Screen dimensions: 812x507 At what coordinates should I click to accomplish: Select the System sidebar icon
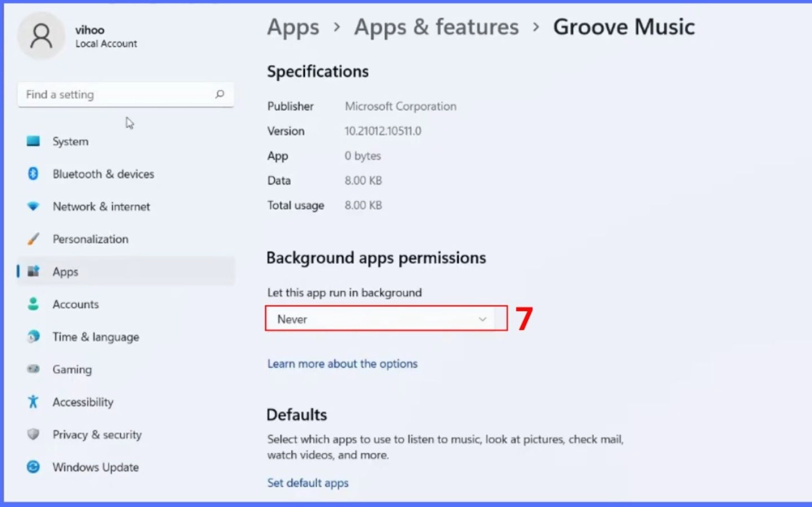pos(34,141)
